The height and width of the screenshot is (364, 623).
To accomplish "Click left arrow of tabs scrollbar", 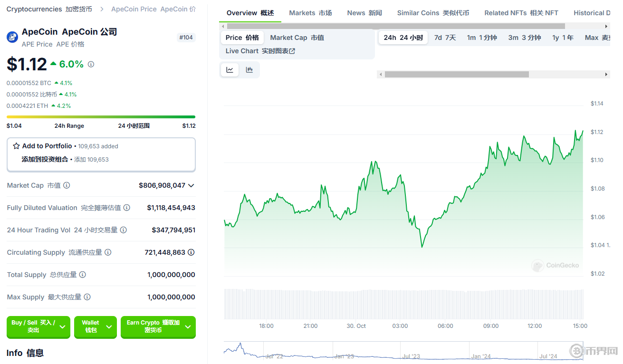I will pyautogui.click(x=222, y=26).
